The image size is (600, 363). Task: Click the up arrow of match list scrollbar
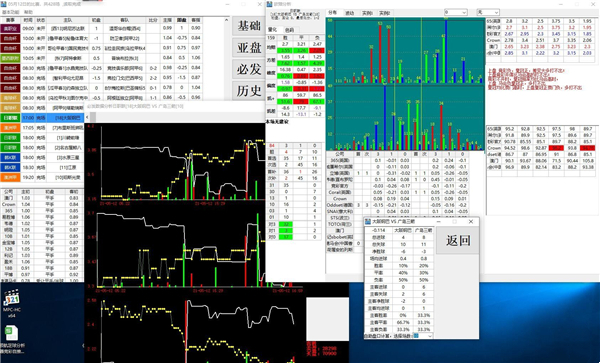pos(226,20)
